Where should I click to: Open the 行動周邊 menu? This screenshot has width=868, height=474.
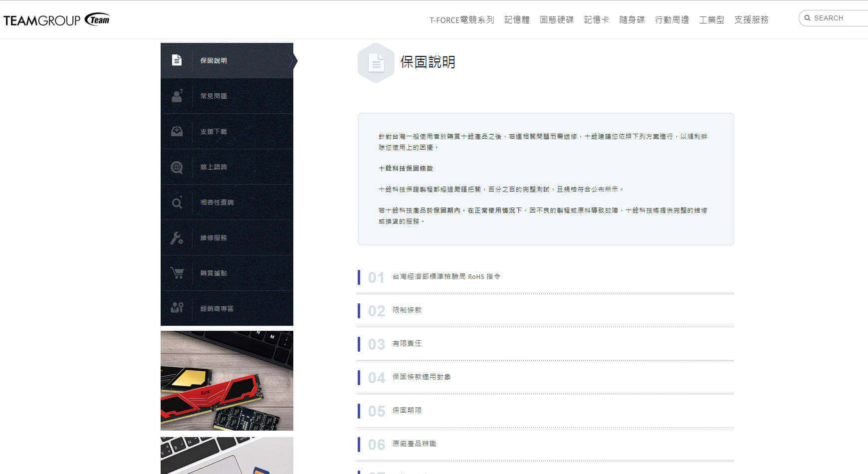(x=672, y=20)
